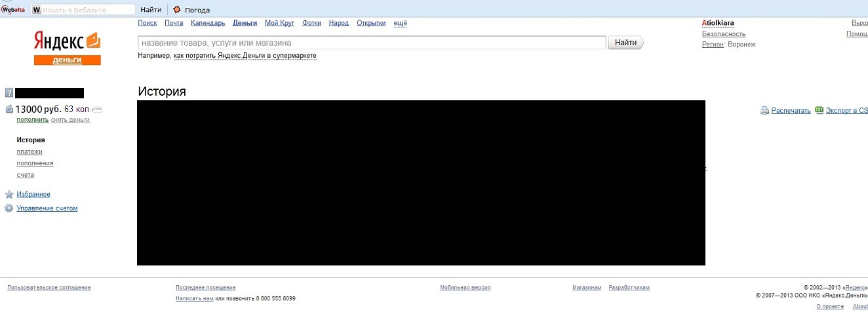Screen dimensions: 868x312
Task: Click the Экспорт в CSV link
Action: [847, 111]
